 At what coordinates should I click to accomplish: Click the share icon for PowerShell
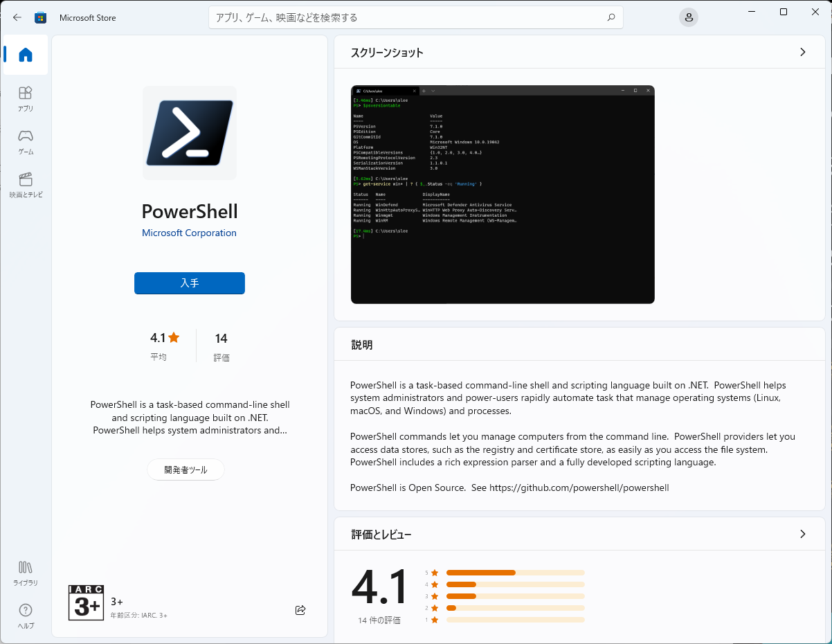click(x=300, y=610)
